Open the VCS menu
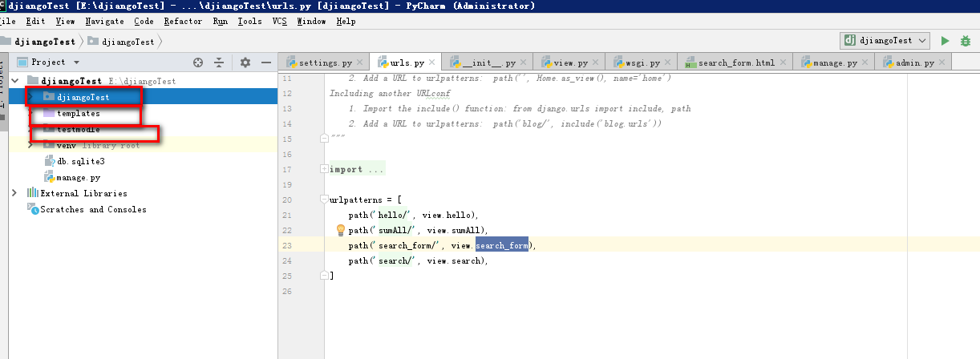Viewport: 980px width, 359px height. (280, 22)
